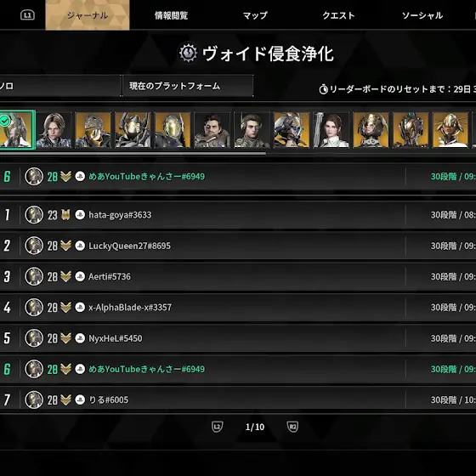Click PlayStation icon beside hata-goya#3633

(80, 214)
